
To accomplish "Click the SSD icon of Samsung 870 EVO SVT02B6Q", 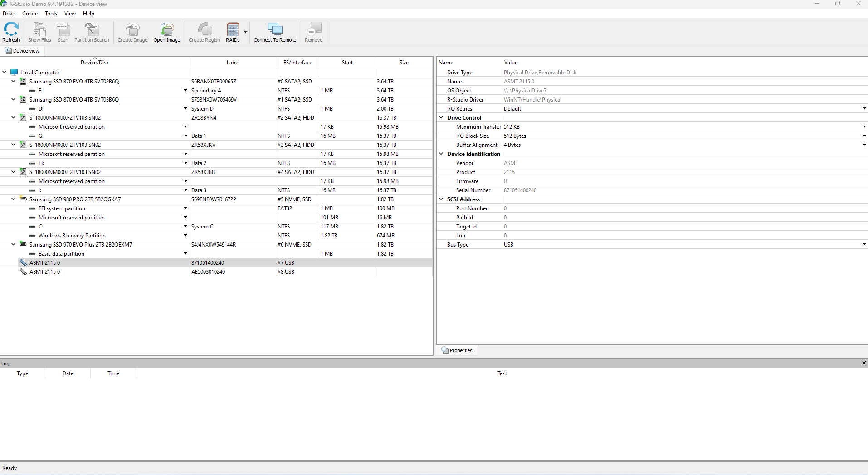I will click(23, 81).
